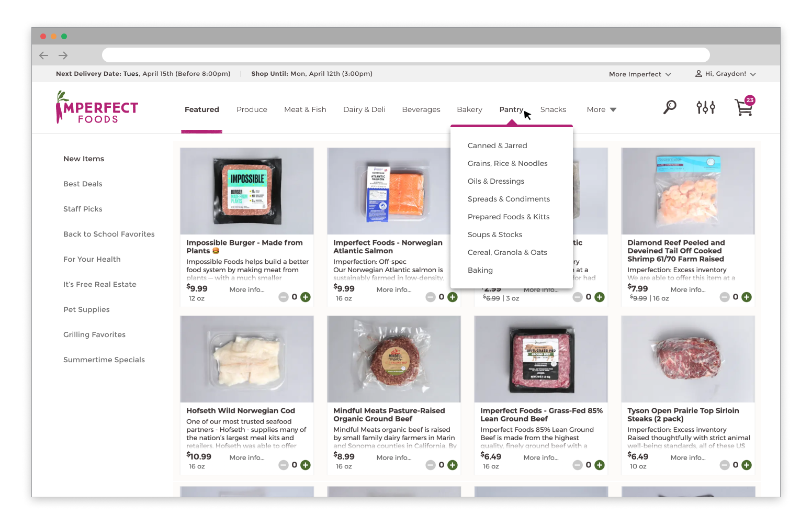Choose Grains, Rice & Noodles
812x525 pixels.
pos(507,163)
